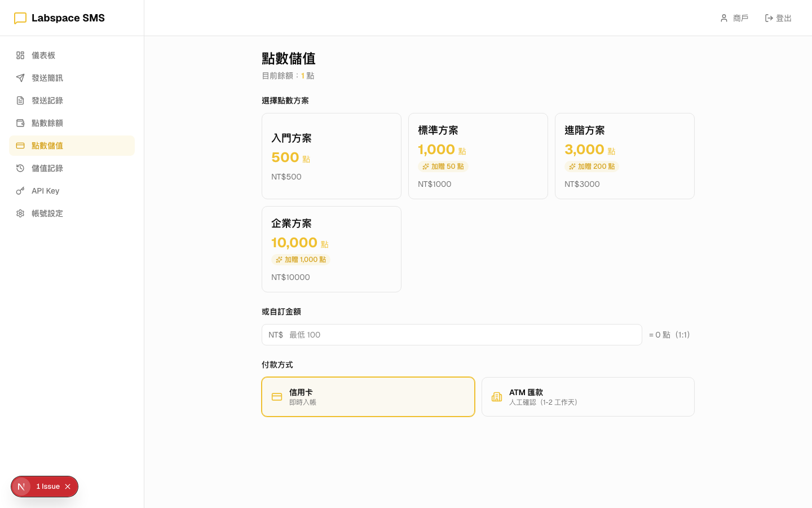
Task: Open 發送記錄 via its document icon
Action: coord(20,100)
